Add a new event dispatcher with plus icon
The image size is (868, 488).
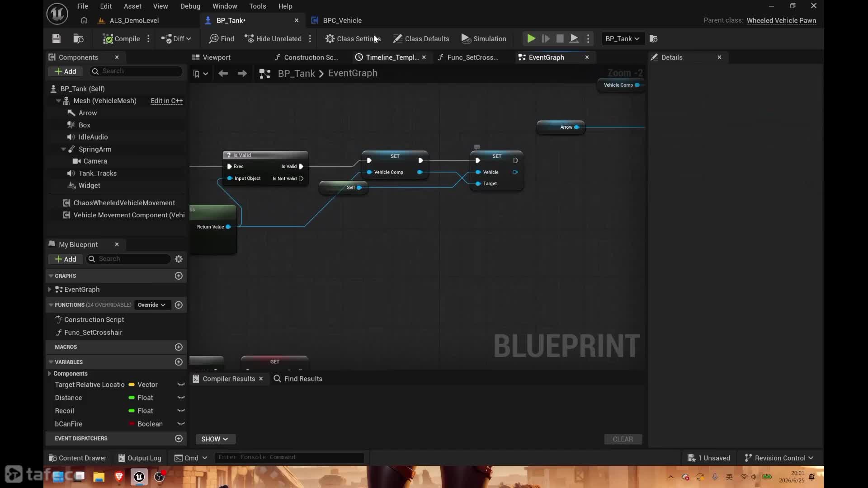(x=179, y=439)
